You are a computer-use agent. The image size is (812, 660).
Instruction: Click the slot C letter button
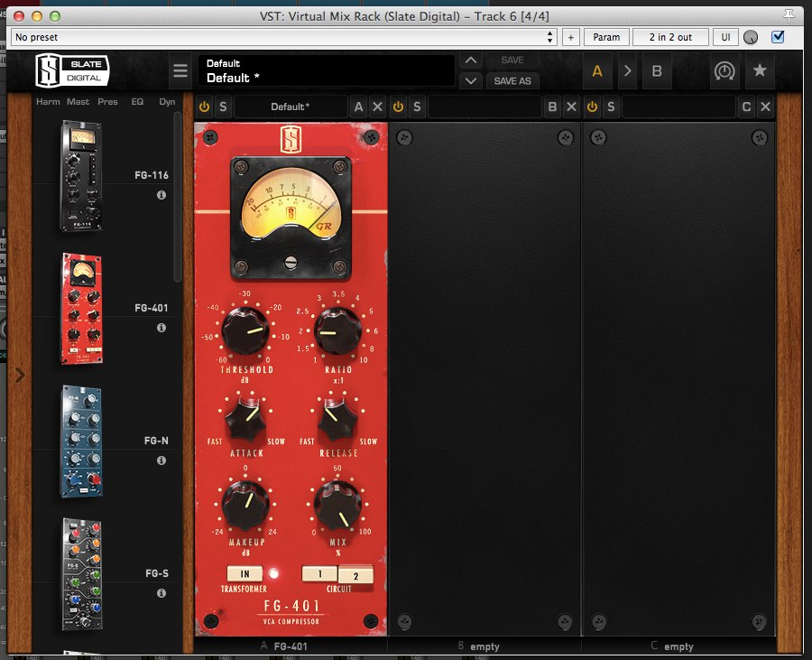746,107
